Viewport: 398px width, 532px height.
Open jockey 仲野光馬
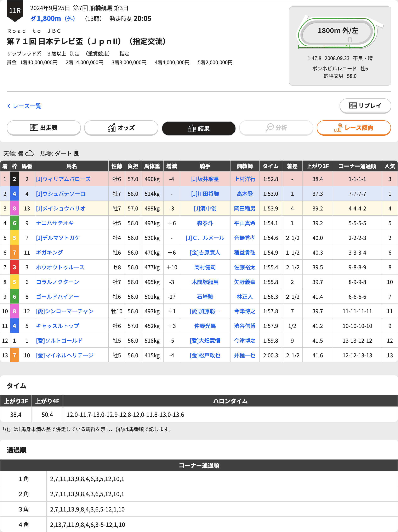(205, 326)
